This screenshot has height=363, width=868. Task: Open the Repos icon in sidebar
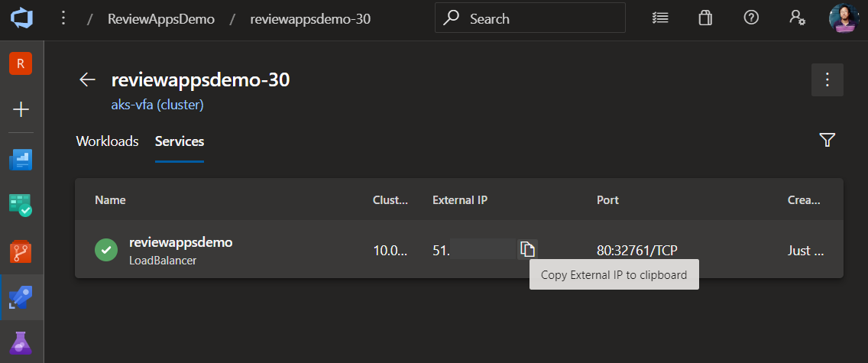(x=21, y=251)
